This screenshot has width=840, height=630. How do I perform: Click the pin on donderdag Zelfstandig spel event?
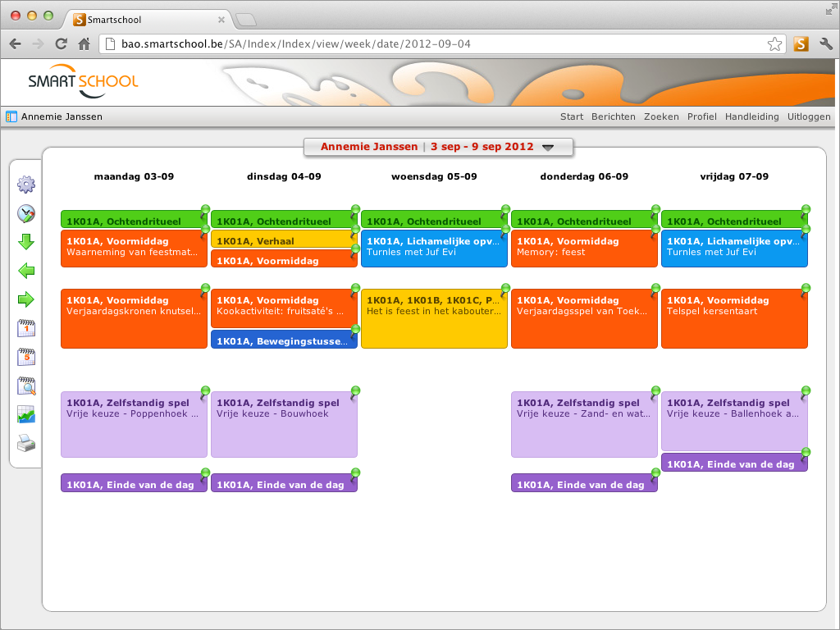coord(655,391)
